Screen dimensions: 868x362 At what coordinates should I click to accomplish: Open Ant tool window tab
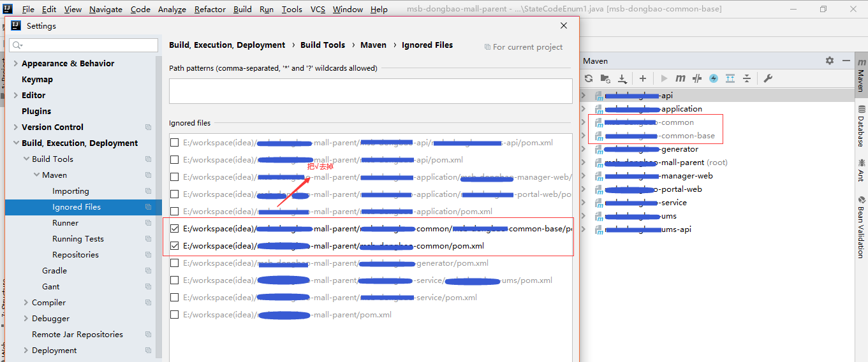tap(861, 170)
